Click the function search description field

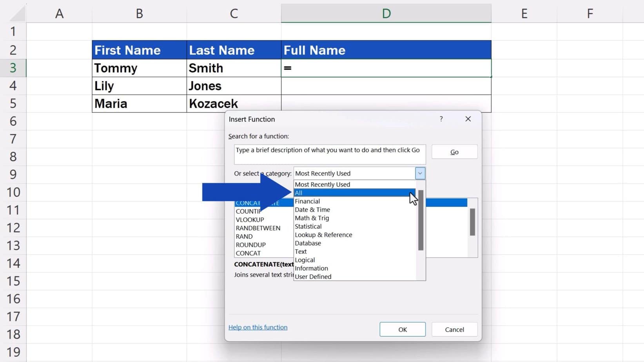[329, 154]
